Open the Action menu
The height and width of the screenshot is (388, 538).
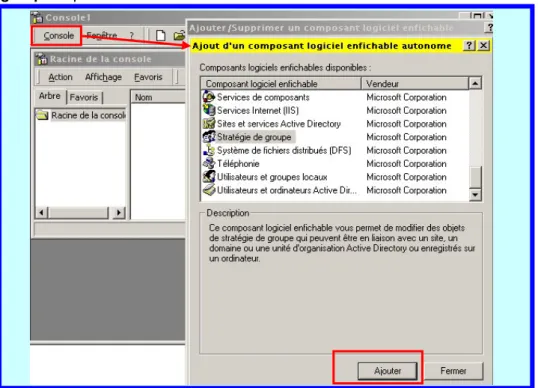(60, 77)
